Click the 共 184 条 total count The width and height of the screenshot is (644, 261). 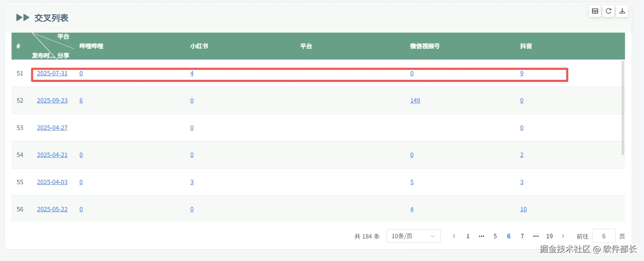[x=367, y=236]
